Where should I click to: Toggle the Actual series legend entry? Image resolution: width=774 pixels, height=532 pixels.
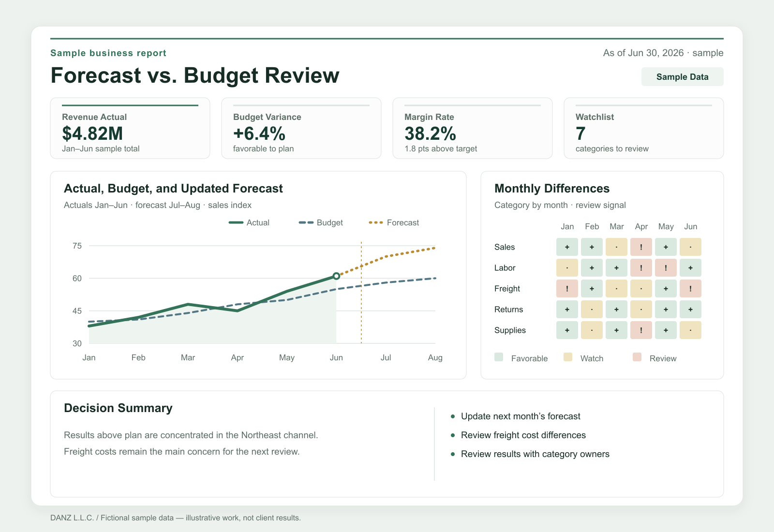[249, 222]
